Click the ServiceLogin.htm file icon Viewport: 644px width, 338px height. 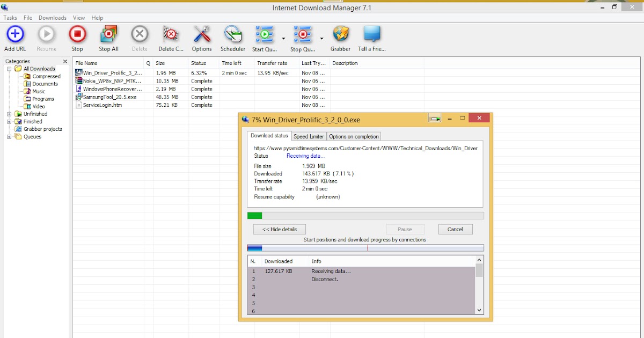78,105
